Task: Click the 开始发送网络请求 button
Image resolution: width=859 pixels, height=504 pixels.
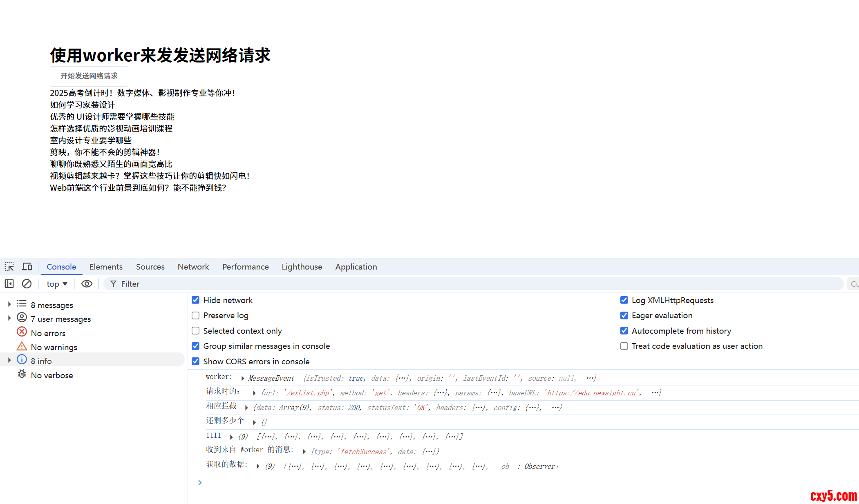Action: pos(89,76)
